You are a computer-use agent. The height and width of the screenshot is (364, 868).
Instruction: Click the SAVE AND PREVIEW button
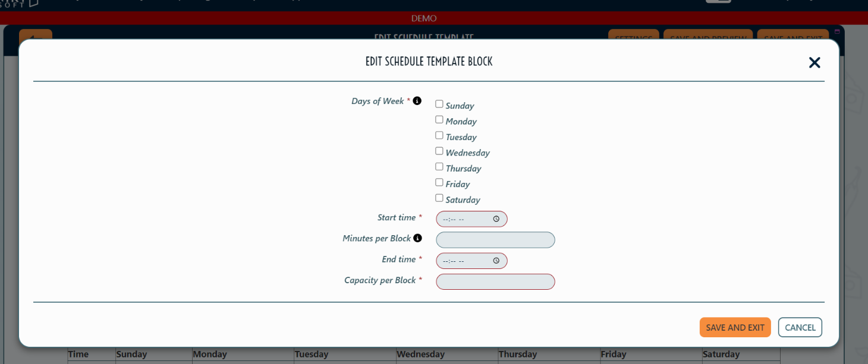(x=707, y=38)
